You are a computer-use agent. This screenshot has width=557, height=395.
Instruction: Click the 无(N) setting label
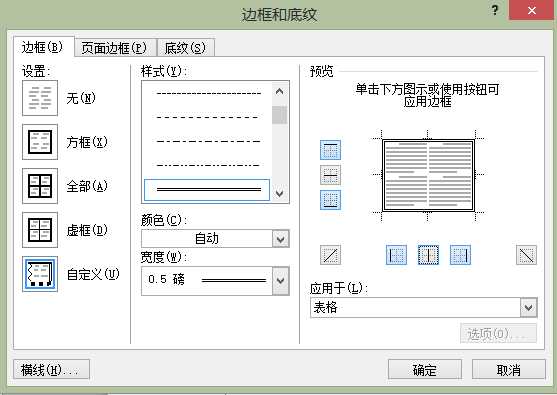click(x=81, y=98)
